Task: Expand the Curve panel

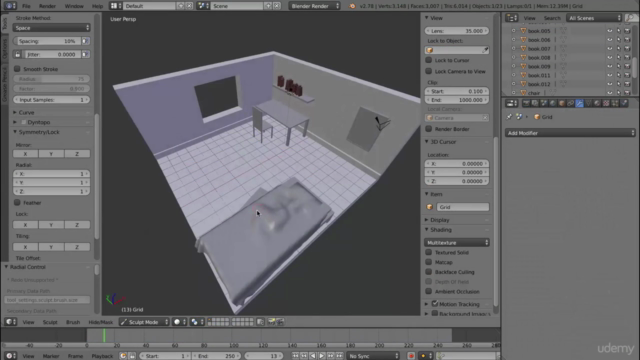Action: (x=26, y=112)
